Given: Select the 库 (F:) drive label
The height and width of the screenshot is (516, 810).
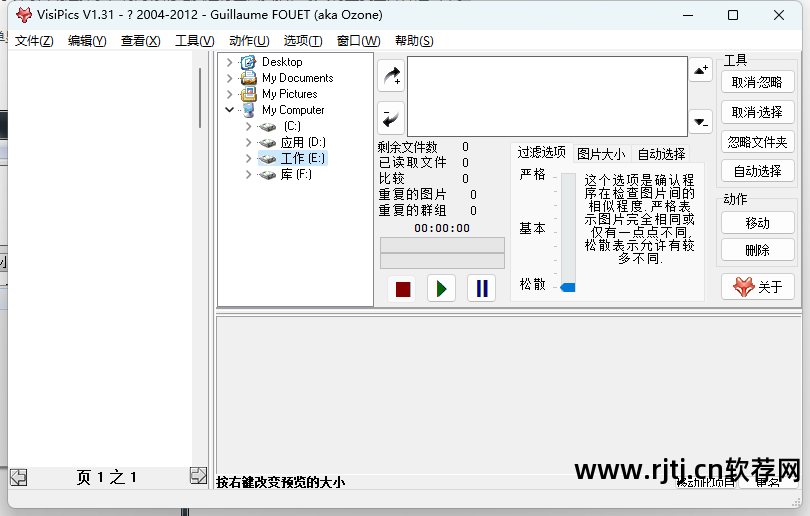Looking at the screenshot, I should [x=296, y=175].
